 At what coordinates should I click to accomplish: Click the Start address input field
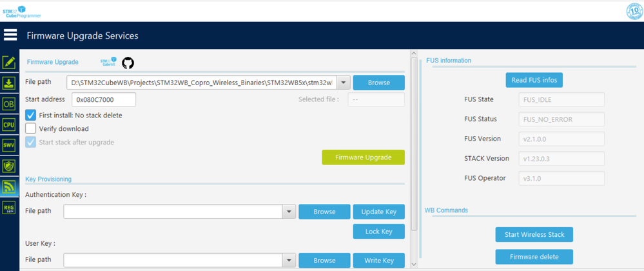coord(104,99)
